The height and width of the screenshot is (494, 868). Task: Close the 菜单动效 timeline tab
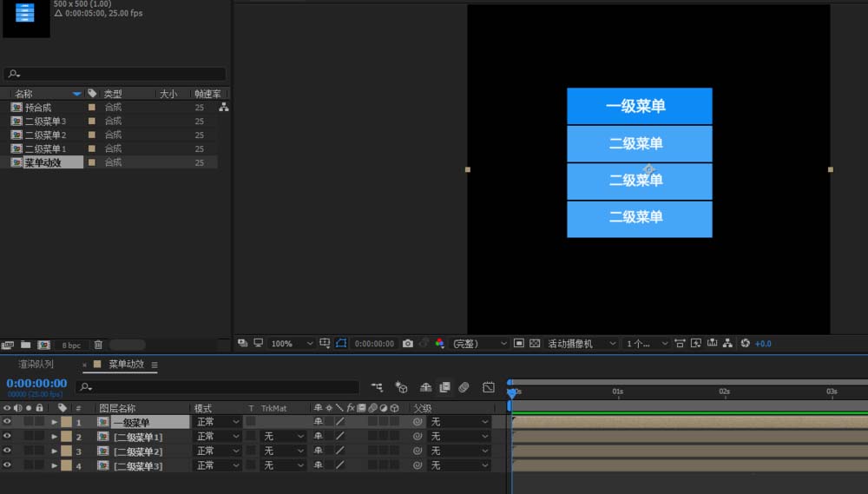click(84, 365)
